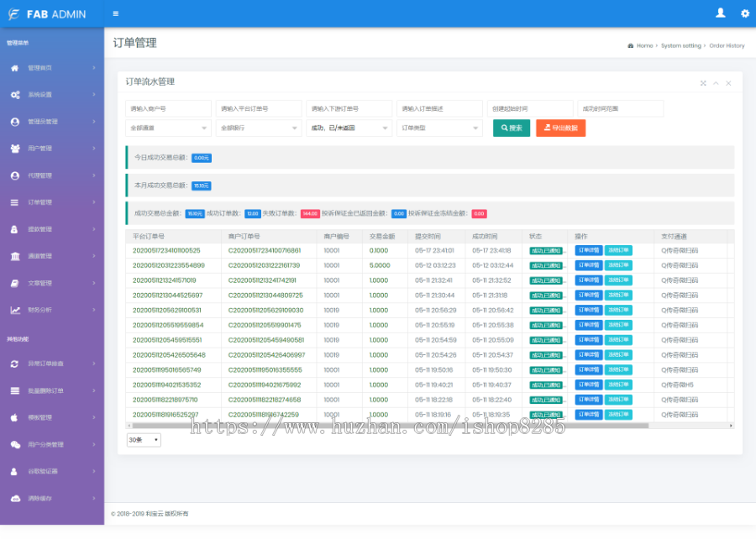Open 用户管理 in the sidebar menu
756x539 pixels.
coord(40,149)
